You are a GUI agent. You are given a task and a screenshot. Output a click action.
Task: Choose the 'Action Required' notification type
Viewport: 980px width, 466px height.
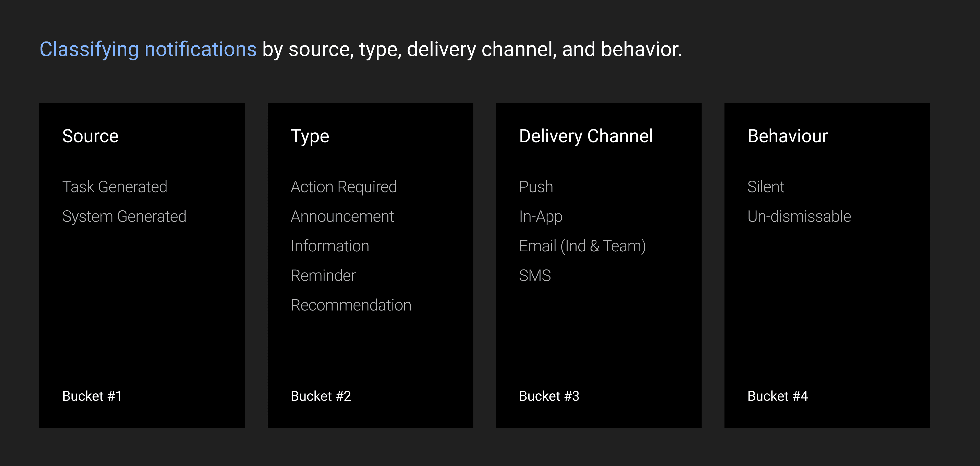tap(344, 187)
